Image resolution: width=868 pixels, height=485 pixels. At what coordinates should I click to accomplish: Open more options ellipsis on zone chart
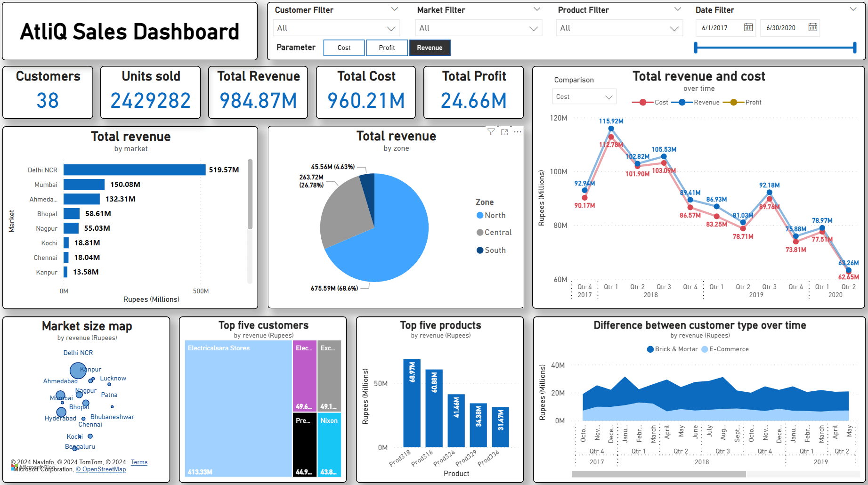(x=518, y=132)
